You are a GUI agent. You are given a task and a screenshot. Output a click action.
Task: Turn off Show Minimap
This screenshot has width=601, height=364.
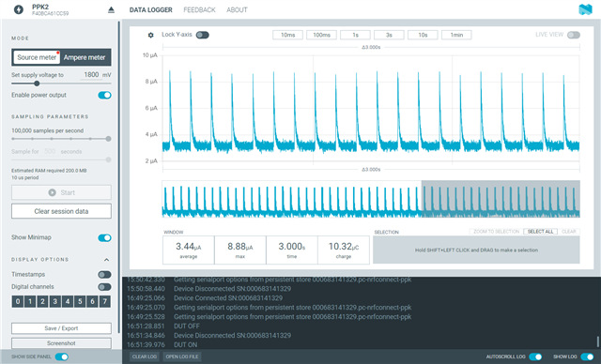[x=104, y=237]
